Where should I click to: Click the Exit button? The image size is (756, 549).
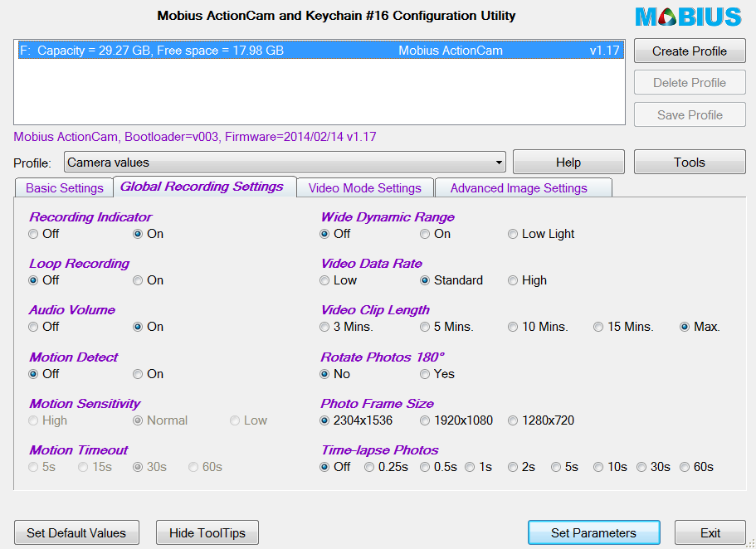[x=710, y=532]
